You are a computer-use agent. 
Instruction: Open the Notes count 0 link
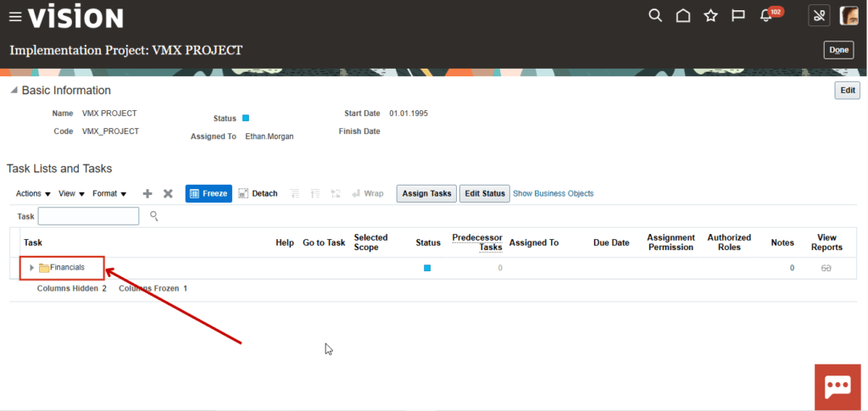792,268
